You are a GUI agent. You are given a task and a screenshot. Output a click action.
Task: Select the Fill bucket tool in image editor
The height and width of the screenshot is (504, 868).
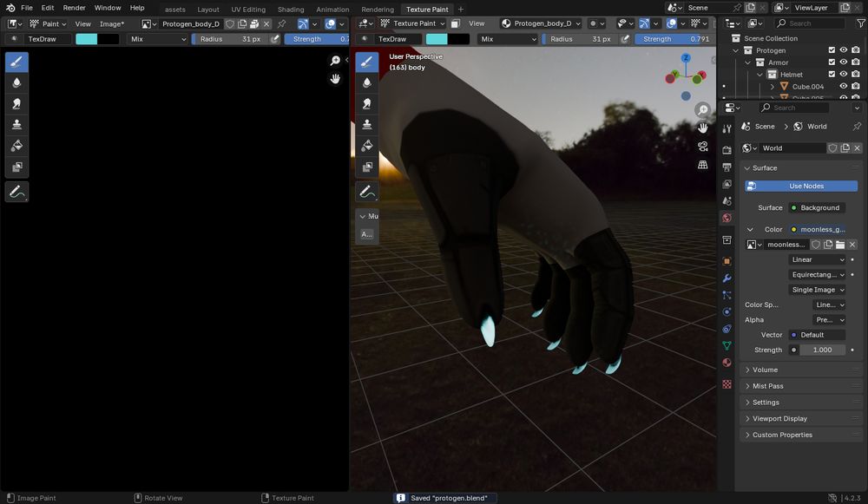(x=16, y=146)
